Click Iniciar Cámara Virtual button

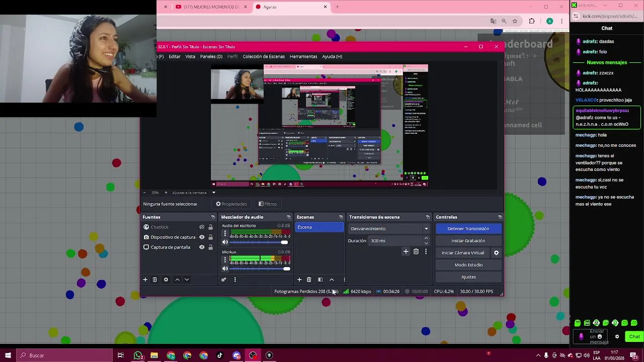463,253
